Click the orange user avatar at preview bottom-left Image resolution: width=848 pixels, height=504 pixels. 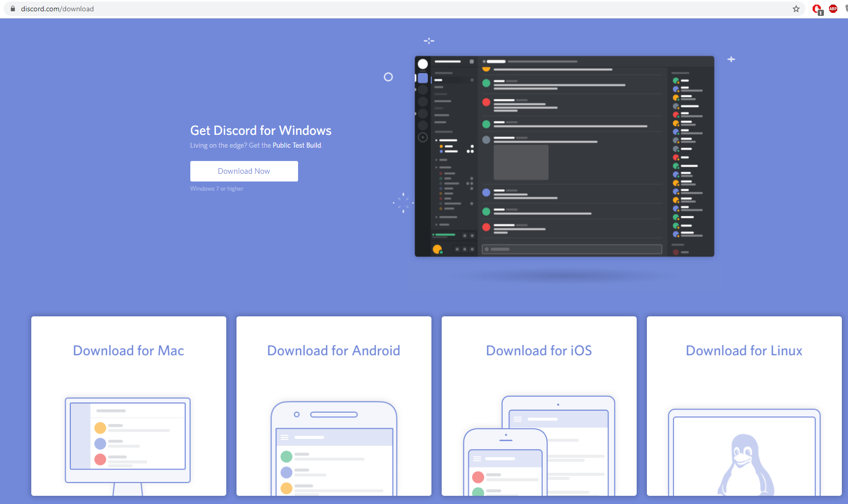click(x=437, y=249)
